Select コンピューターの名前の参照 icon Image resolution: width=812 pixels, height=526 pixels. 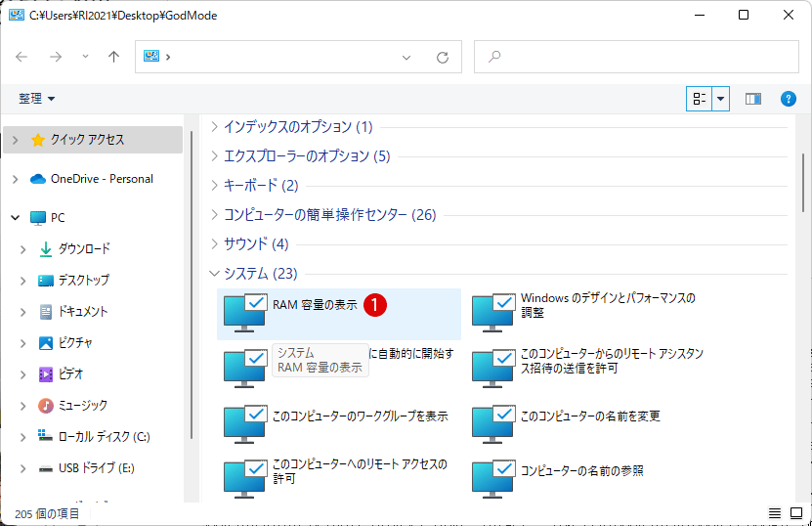click(x=494, y=478)
